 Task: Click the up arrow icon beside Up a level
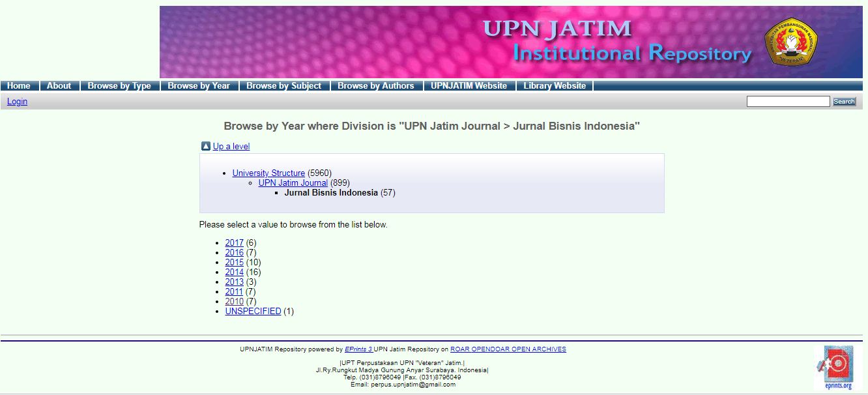[x=205, y=146]
